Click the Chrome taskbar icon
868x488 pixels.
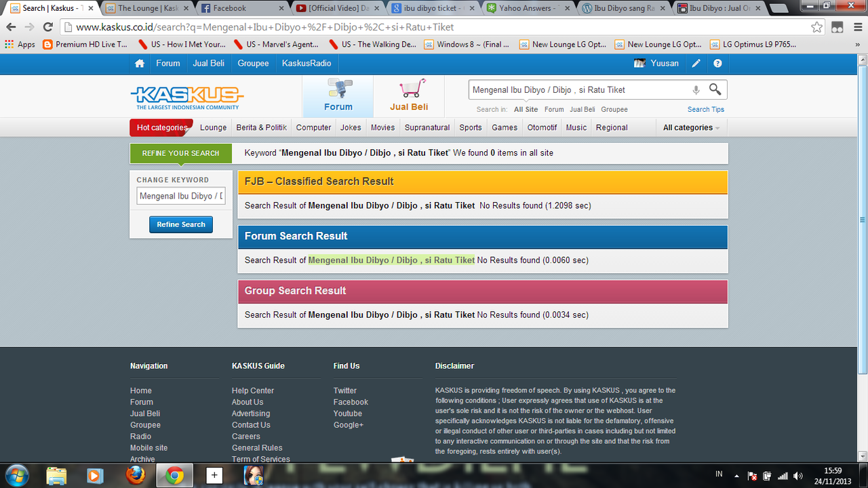[x=175, y=475]
